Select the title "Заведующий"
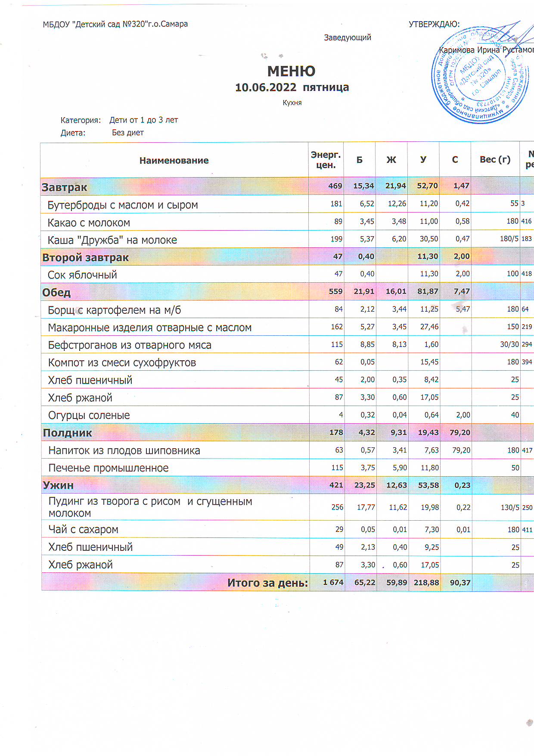The width and height of the screenshot is (534, 756). tap(348, 37)
